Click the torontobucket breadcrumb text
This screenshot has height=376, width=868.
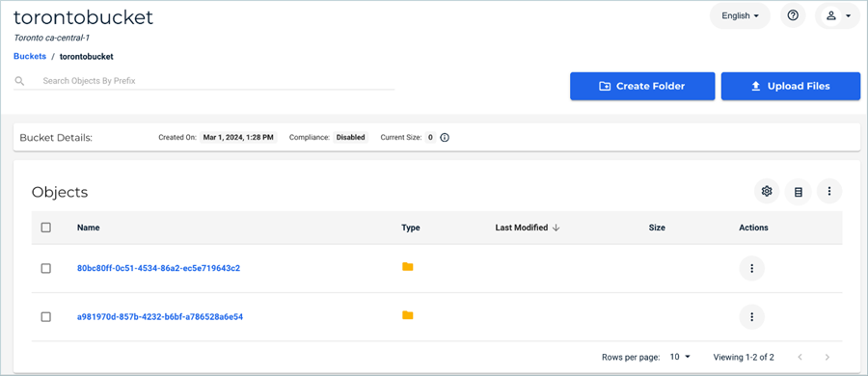pyautogui.click(x=87, y=57)
